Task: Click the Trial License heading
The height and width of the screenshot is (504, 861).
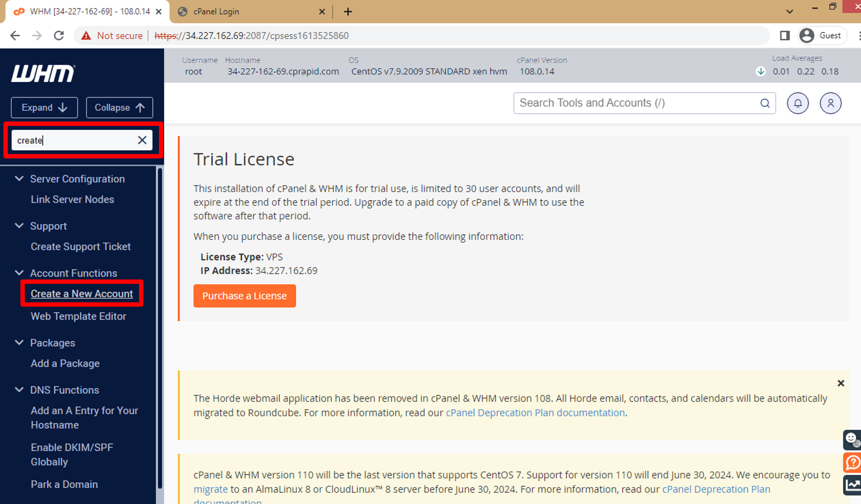Action: pos(244,159)
